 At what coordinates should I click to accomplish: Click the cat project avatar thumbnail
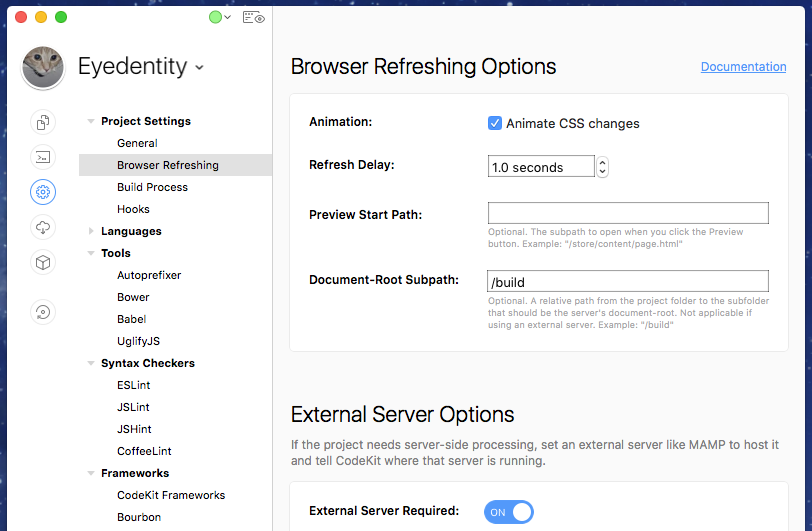coord(43,67)
